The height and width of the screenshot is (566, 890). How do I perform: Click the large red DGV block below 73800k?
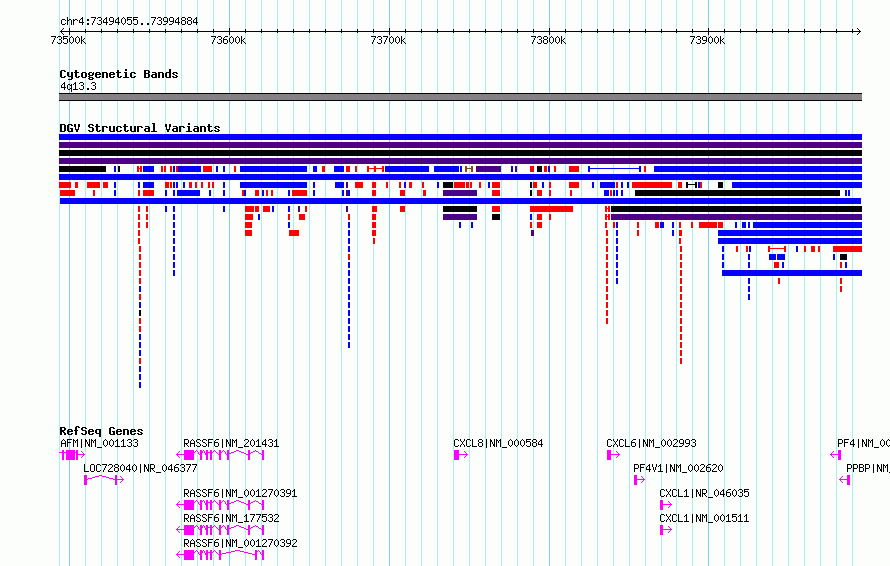point(551,209)
